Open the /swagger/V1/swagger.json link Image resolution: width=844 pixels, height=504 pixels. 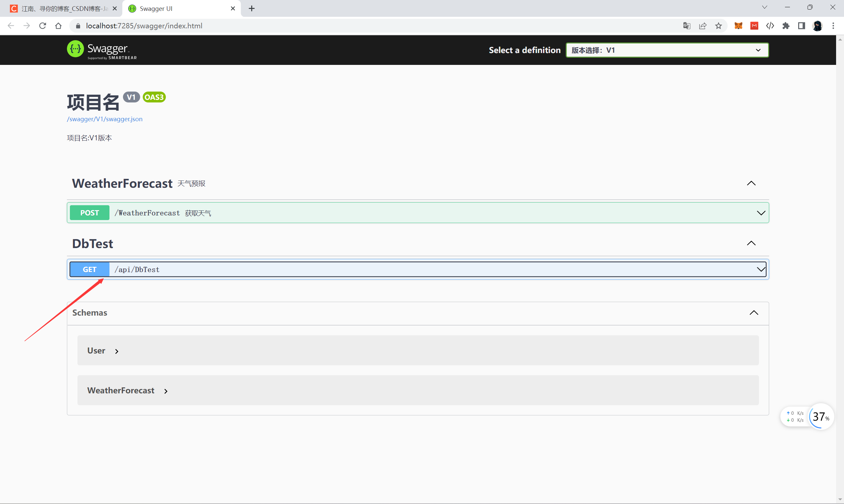(x=105, y=119)
